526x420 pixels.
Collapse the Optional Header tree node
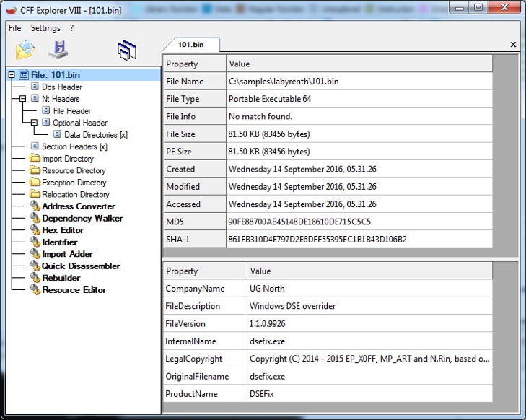click(x=34, y=123)
